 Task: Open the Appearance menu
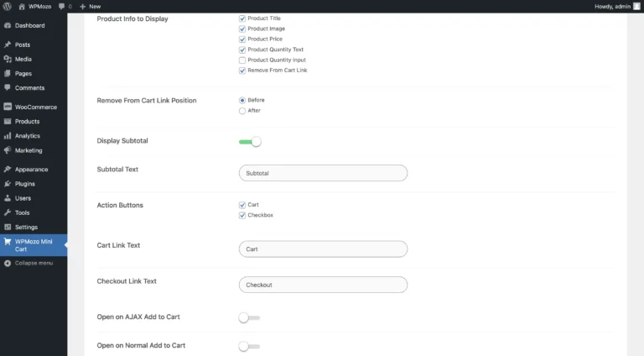pyautogui.click(x=34, y=170)
